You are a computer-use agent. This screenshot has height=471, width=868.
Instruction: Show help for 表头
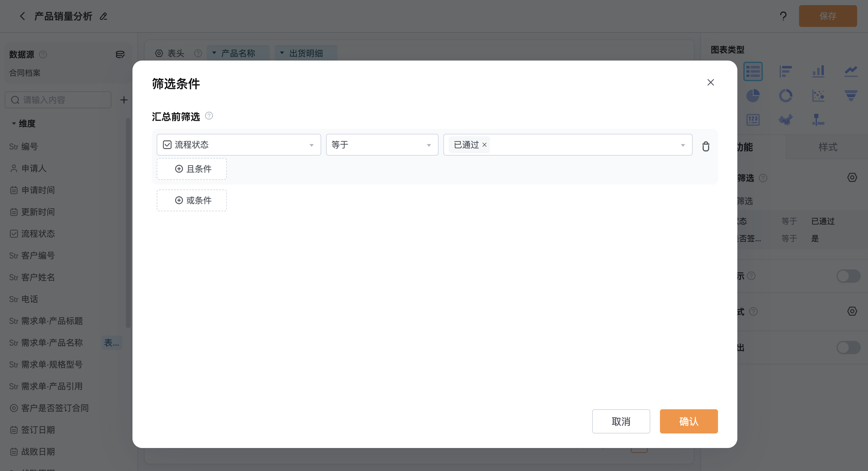click(x=198, y=53)
